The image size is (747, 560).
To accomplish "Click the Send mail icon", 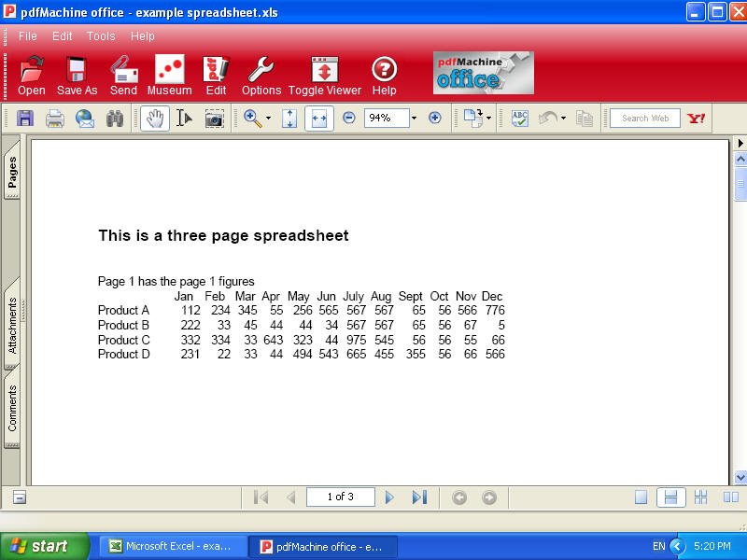I will pyautogui.click(x=123, y=71).
